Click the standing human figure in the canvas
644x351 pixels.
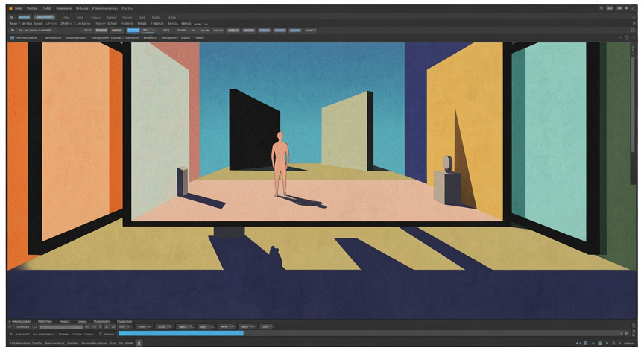click(280, 164)
